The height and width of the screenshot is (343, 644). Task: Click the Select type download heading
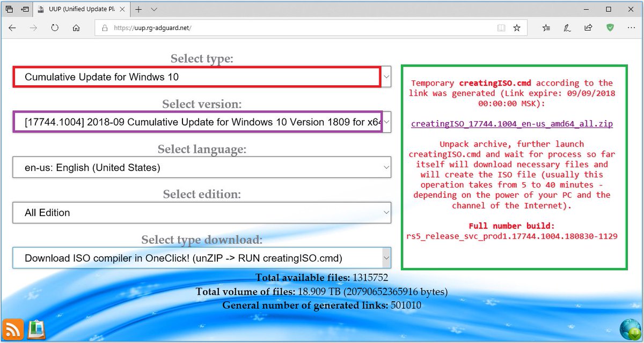202,240
